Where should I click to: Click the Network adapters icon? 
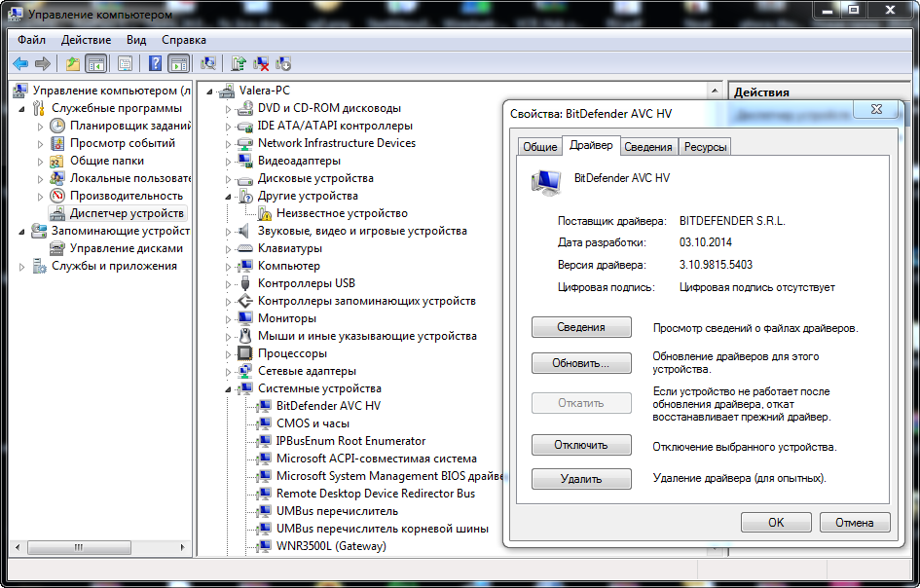(244, 371)
